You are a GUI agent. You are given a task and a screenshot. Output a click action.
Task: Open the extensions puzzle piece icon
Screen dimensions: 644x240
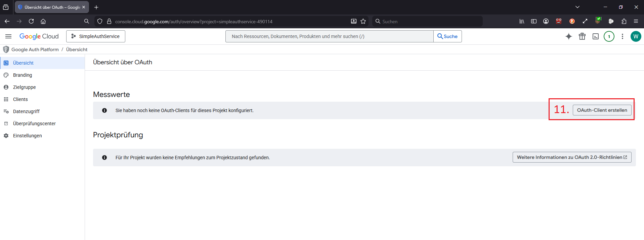tap(624, 21)
